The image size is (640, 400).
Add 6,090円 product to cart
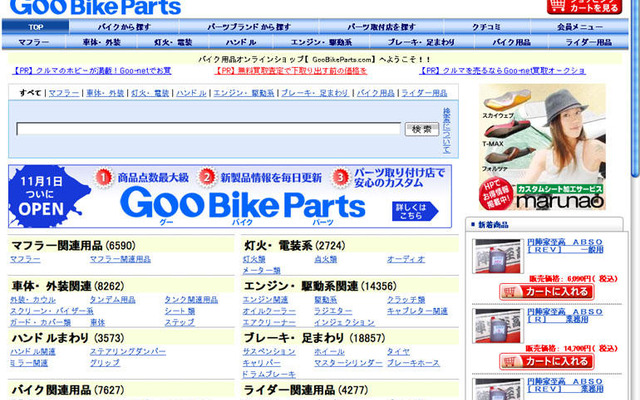547,292
